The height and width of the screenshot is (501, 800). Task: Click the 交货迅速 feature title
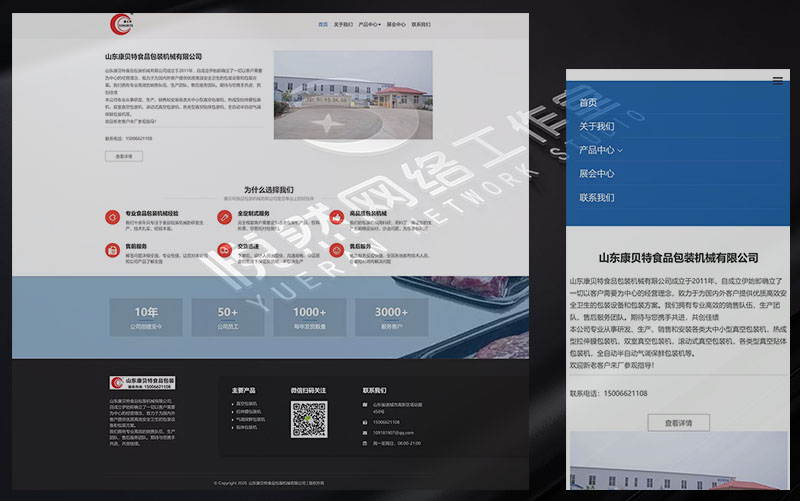click(248, 246)
